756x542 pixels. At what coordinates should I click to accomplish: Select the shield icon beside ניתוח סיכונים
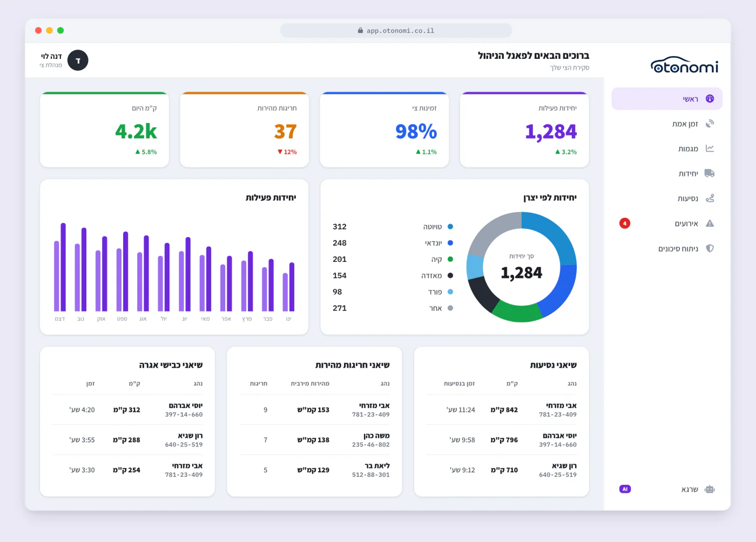click(x=710, y=248)
